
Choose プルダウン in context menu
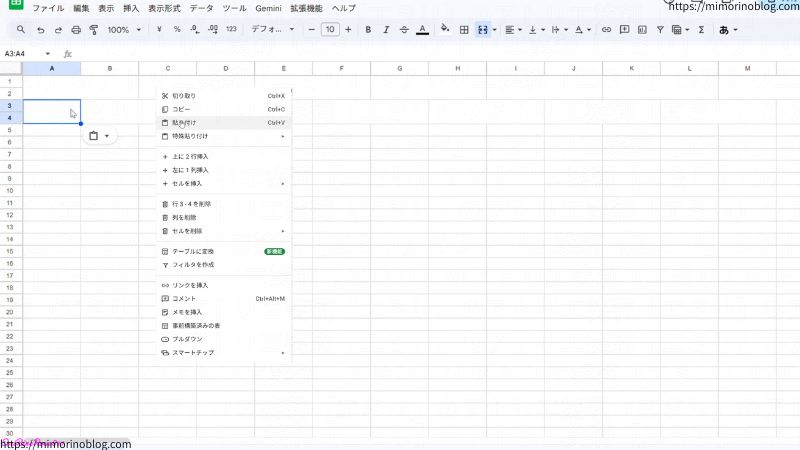[x=223, y=339]
